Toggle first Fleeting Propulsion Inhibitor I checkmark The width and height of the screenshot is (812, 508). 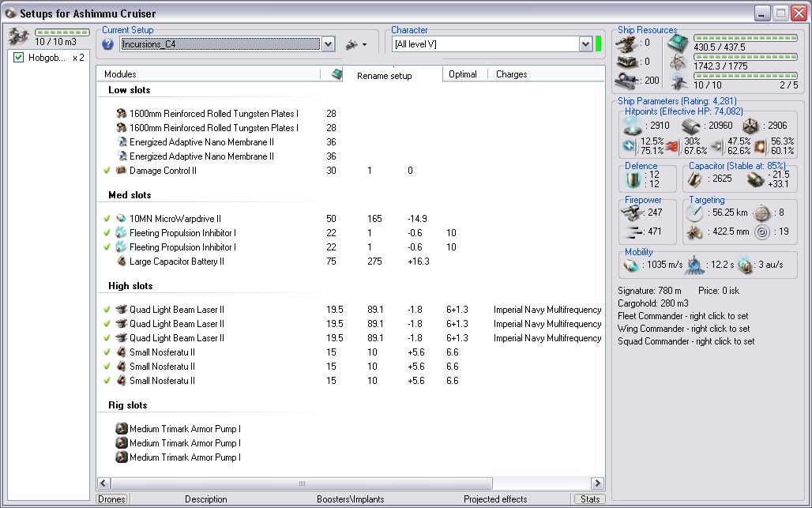click(x=107, y=232)
